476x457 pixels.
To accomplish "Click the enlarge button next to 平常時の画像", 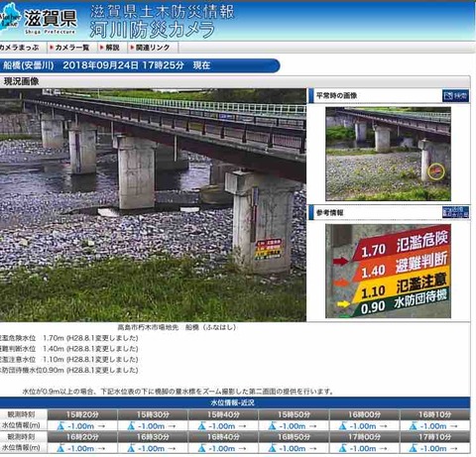I will (x=455, y=96).
